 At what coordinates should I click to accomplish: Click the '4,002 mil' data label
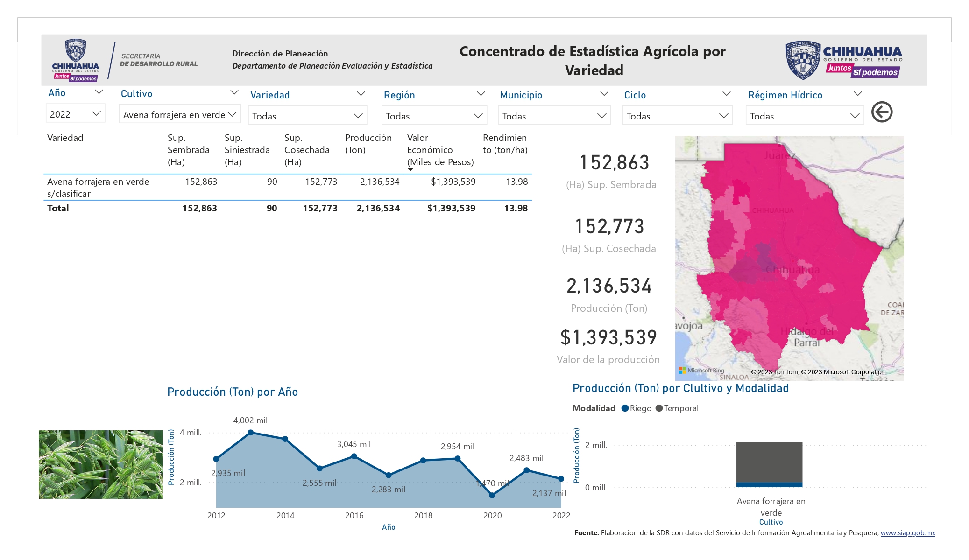click(250, 420)
